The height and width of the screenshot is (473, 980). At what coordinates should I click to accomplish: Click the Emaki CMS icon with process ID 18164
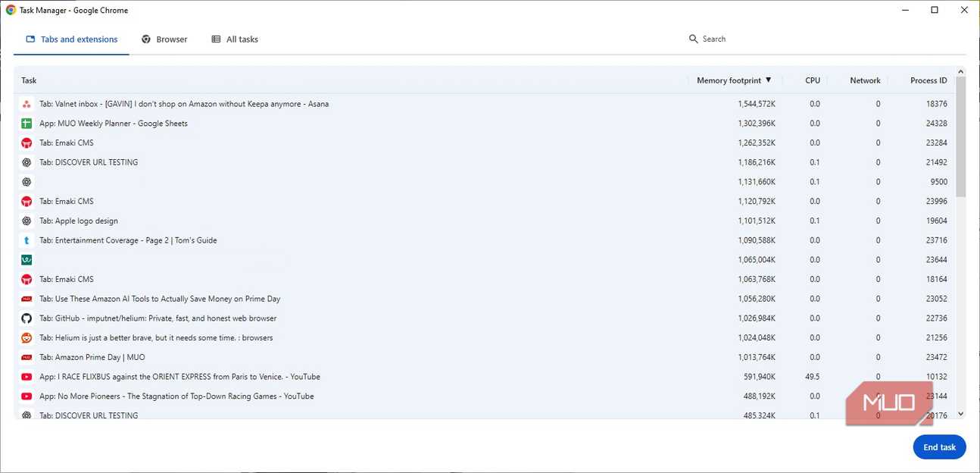click(x=27, y=279)
